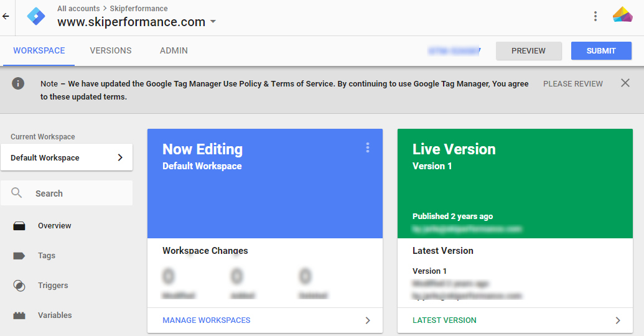This screenshot has height=336, width=644.
Task: Click the Workspace Changes heading
Action: click(x=205, y=251)
